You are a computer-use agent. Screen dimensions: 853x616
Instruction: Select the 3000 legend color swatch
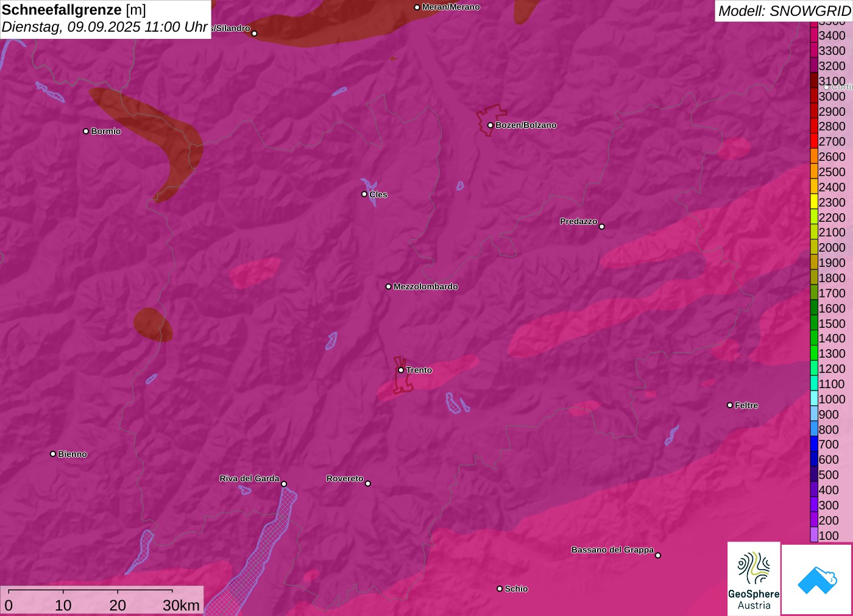pyautogui.click(x=814, y=96)
